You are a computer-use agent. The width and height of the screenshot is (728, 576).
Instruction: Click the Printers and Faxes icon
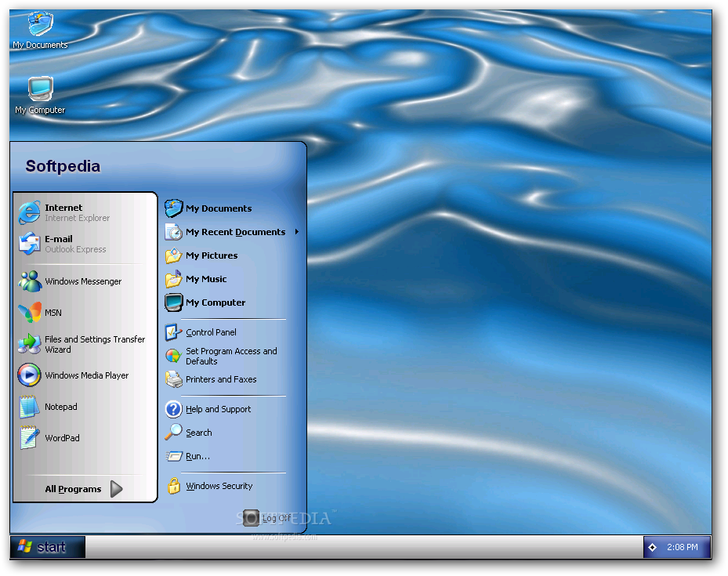pos(174,379)
